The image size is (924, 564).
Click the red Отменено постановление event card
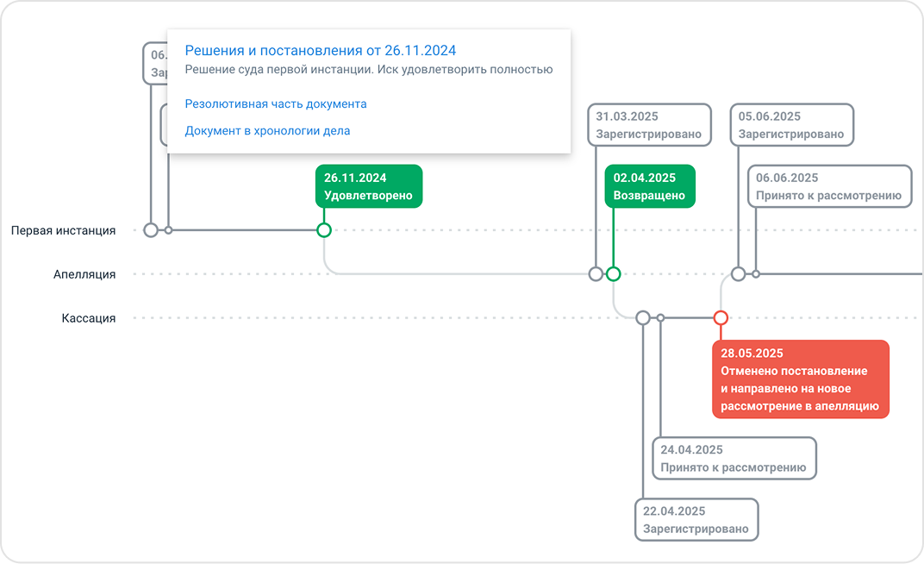point(799,379)
